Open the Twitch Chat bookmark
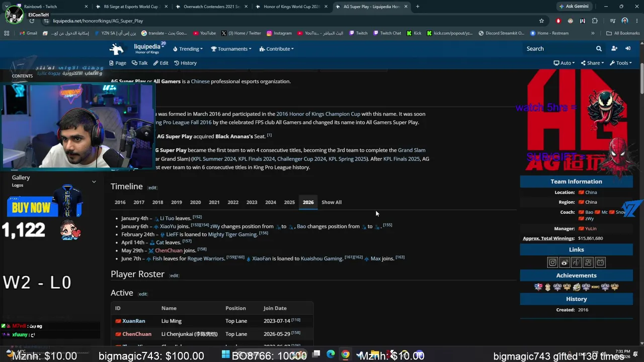This screenshot has height=362, width=644. click(387, 33)
